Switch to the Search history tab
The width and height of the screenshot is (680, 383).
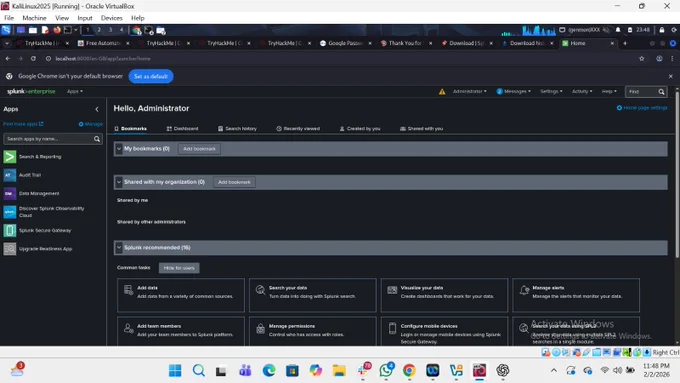tap(237, 129)
